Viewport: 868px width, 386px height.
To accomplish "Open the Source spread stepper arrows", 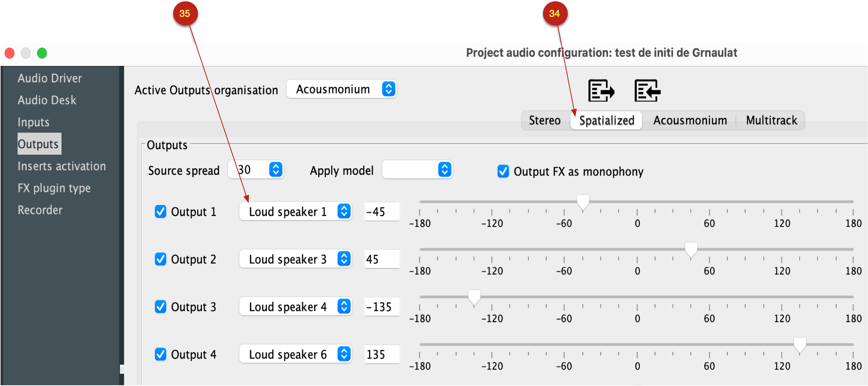I will pos(276,170).
